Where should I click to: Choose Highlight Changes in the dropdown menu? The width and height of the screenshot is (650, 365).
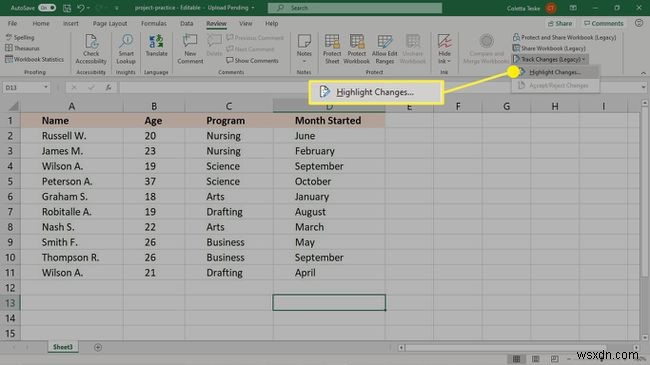click(x=555, y=72)
